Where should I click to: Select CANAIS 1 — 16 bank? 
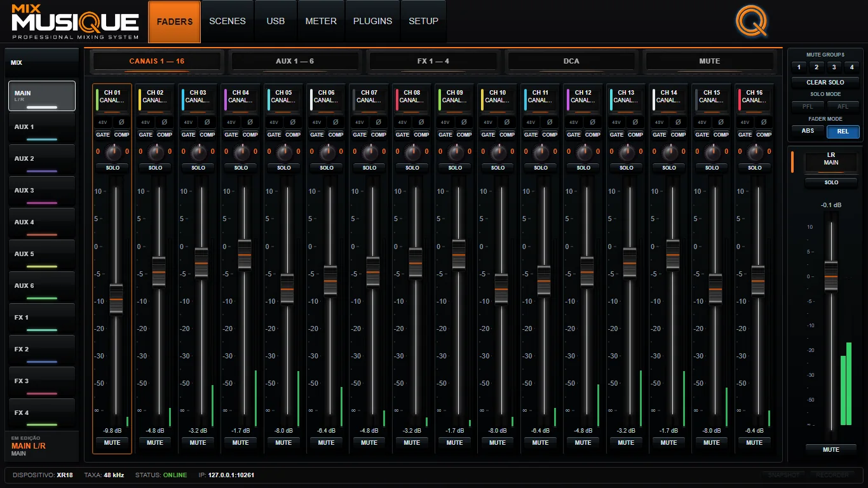pos(157,61)
